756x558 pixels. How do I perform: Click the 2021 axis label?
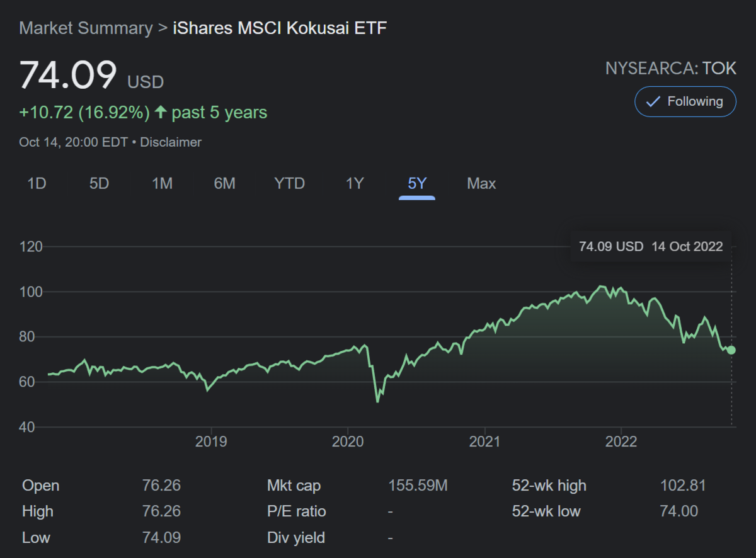[x=485, y=441]
